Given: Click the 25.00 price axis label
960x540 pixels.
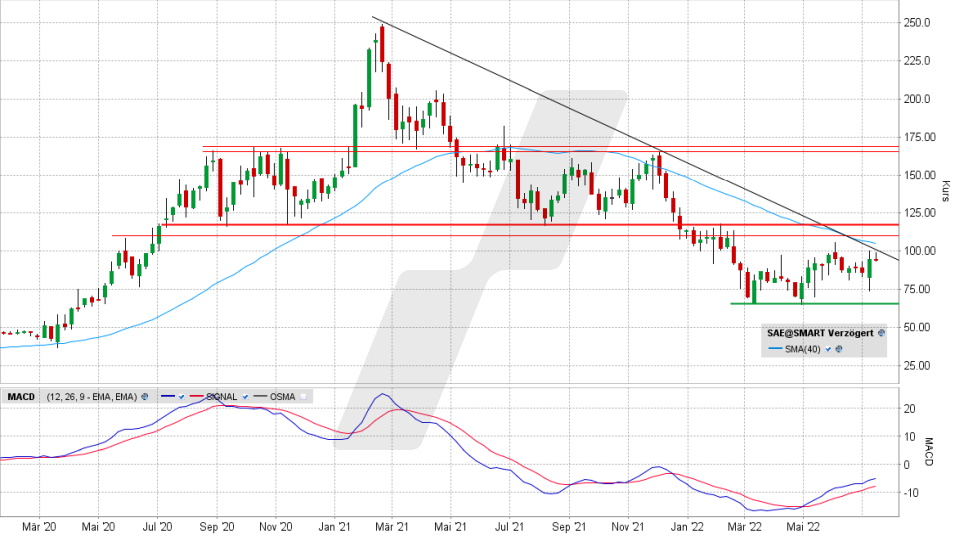Looking at the screenshot, I should pos(917,366).
